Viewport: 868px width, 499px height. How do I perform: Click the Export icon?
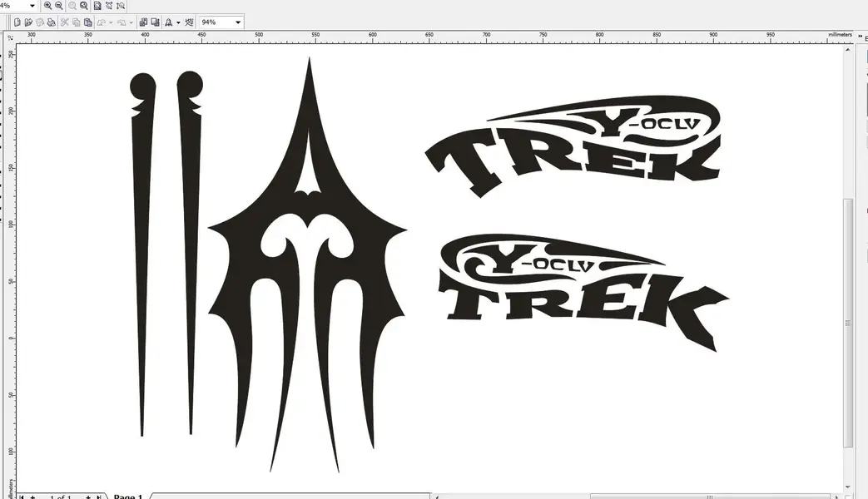155,22
